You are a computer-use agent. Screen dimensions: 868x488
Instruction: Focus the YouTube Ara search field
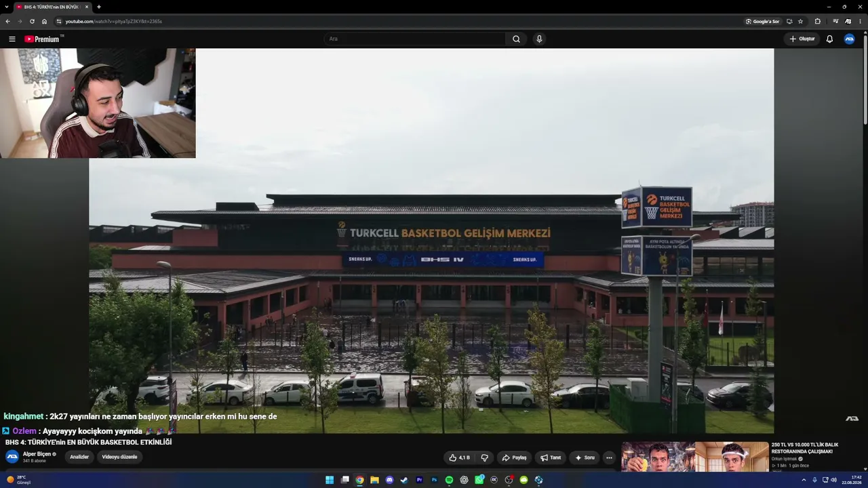point(415,39)
